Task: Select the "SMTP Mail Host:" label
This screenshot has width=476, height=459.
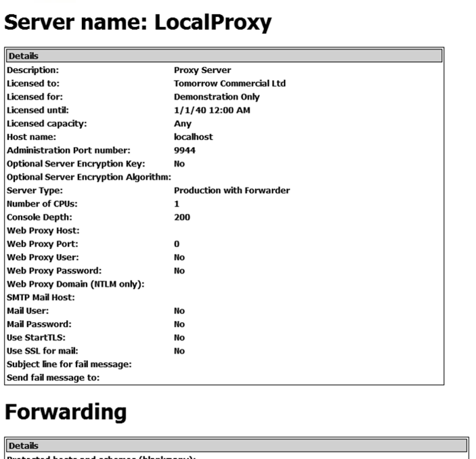Action: coord(39,298)
